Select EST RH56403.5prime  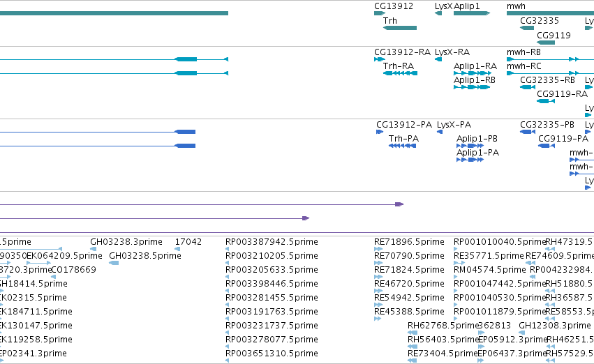coord(443,340)
